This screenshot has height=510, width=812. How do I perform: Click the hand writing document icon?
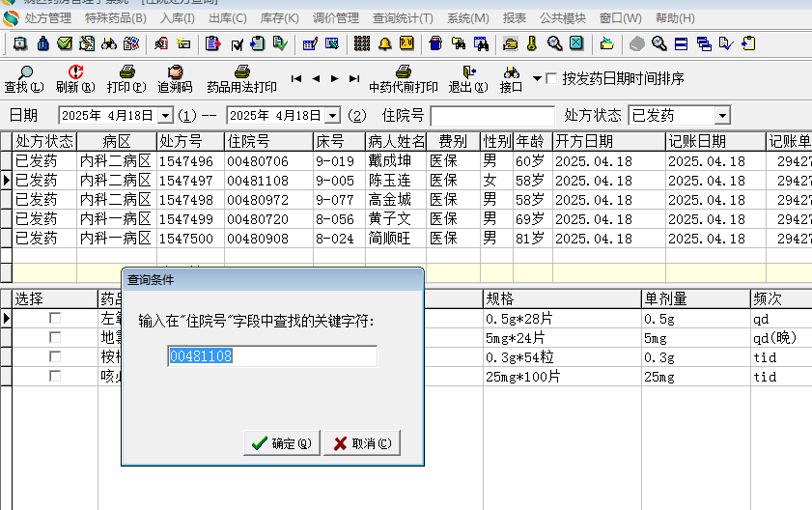87,43
